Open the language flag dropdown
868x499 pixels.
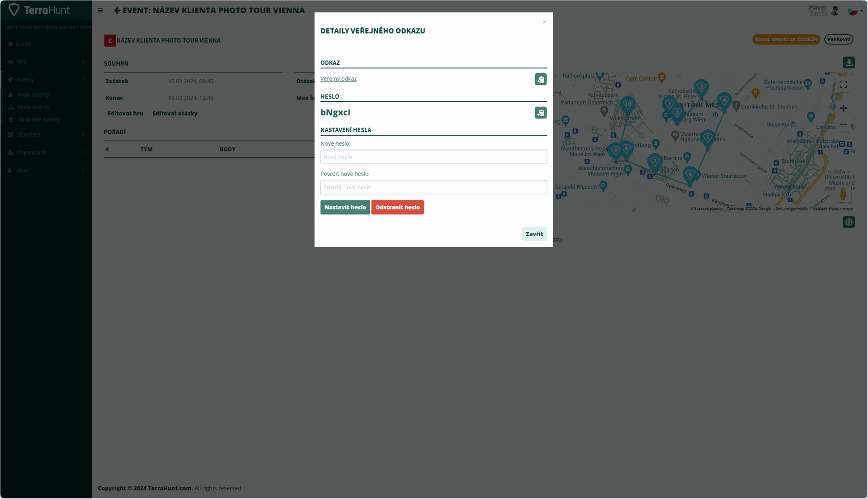pos(855,11)
